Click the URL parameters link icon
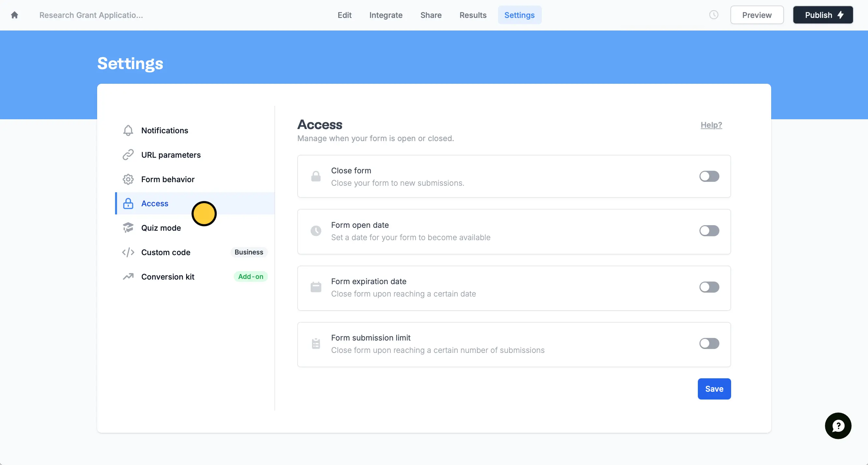868x465 pixels. point(128,155)
